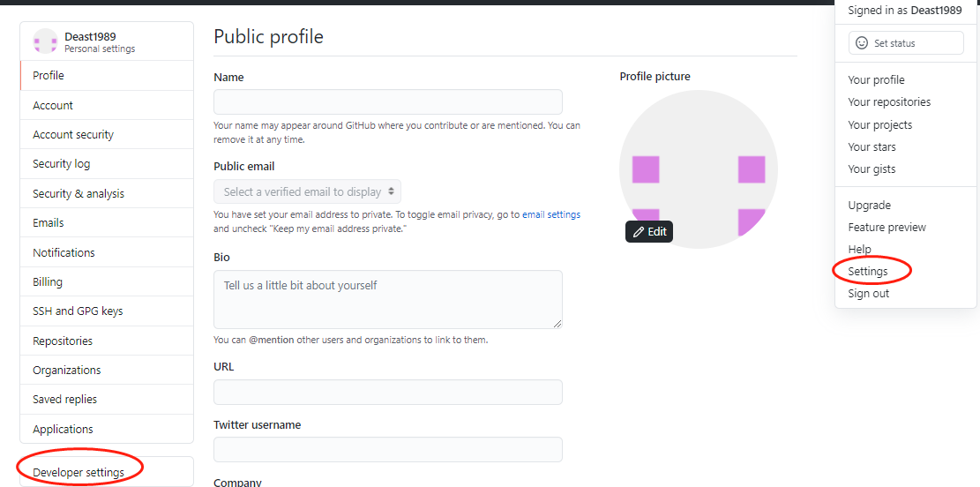980x487 pixels.
Task: Click the Set status button
Action: 906,43
